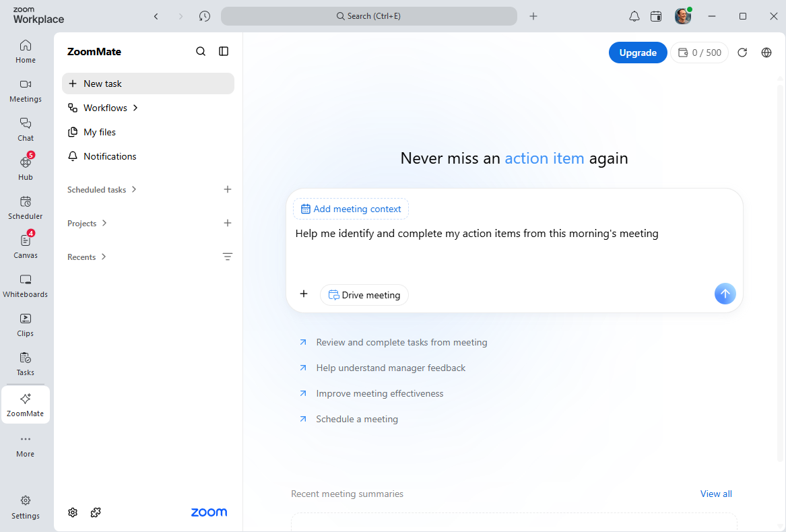Open Chat from the left sidebar
The height and width of the screenshot is (532, 786).
26,130
